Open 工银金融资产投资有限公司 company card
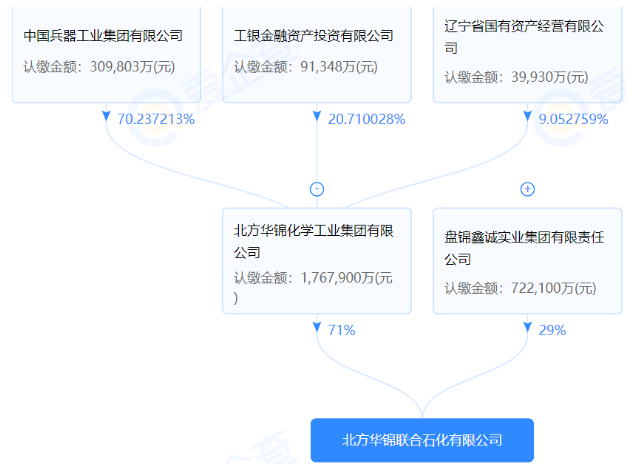Image resolution: width=633 pixels, height=472 pixels. tap(317, 54)
